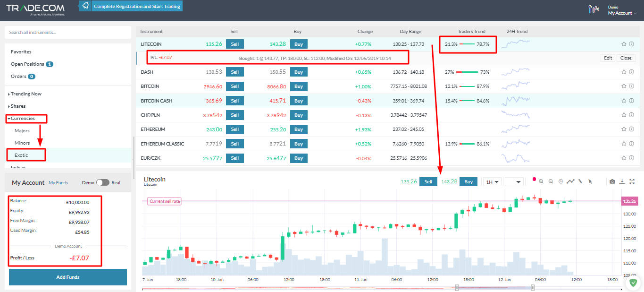This screenshot has height=292, width=644.
Task: Expand chart to fullscreen
Action: tap(632, 181)
